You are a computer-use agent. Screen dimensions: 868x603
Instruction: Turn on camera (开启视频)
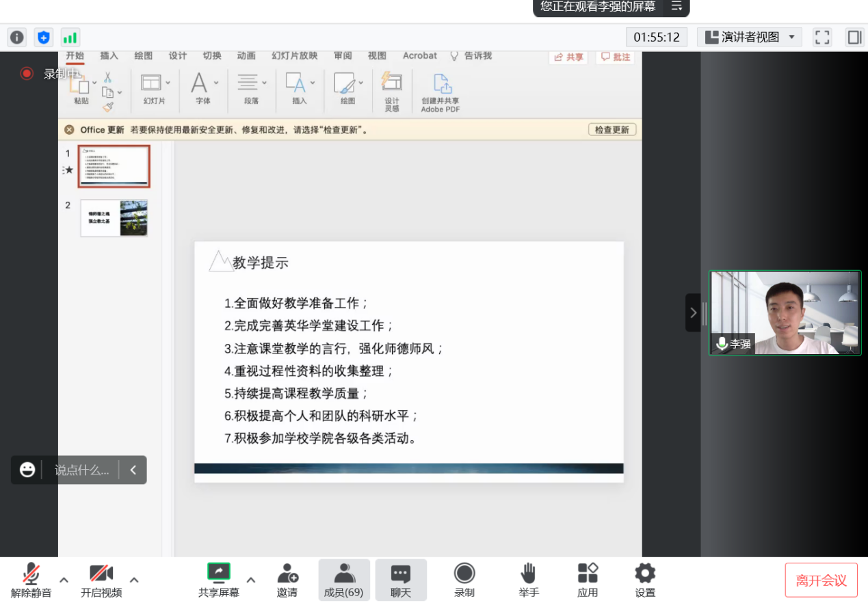pos(101,580)
